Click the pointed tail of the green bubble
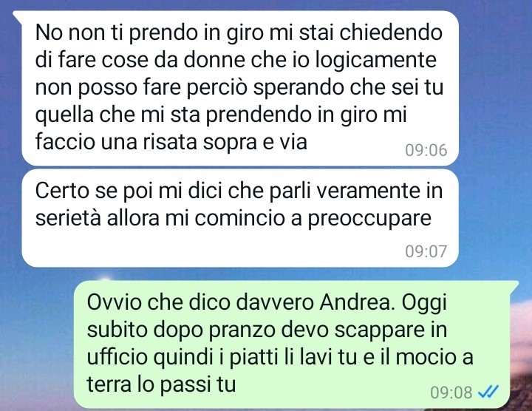This screenshot has width=532, height=411. (515, 285)
